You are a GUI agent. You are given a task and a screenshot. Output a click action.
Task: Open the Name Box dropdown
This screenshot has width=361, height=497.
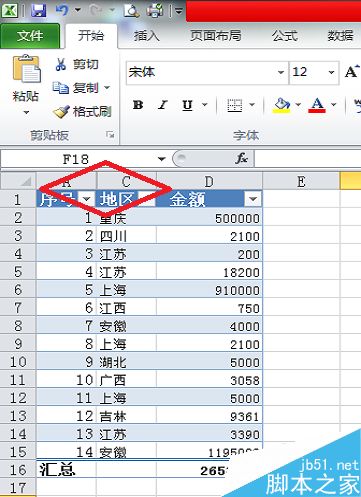click(x=162, y=159)
